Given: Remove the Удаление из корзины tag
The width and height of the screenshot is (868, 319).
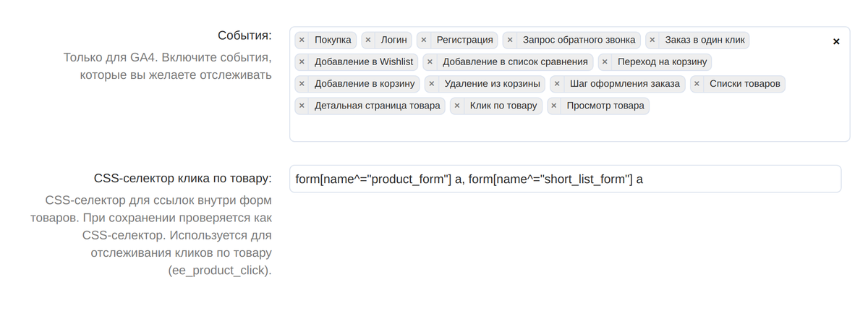Looking at the screenshot, I should click(432, 84).
